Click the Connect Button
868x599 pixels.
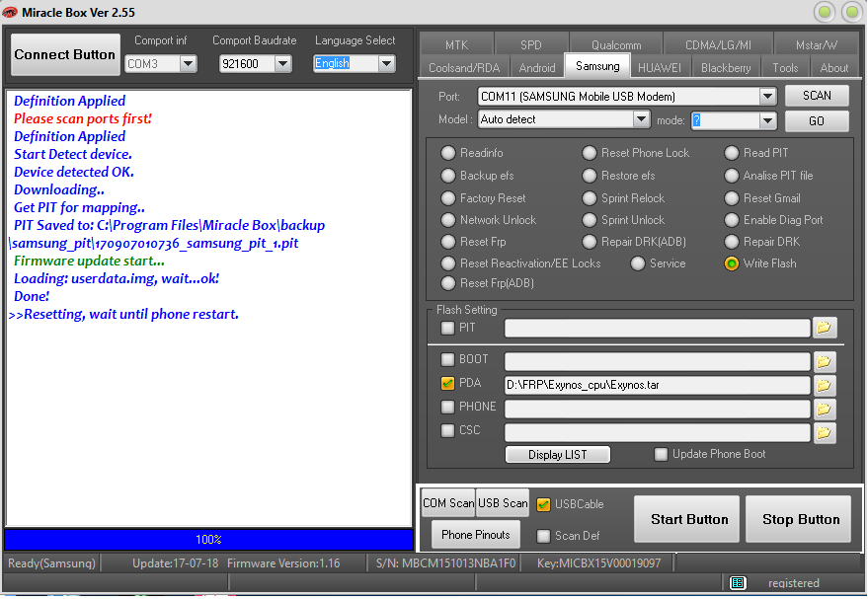click(x=65, y=54)
